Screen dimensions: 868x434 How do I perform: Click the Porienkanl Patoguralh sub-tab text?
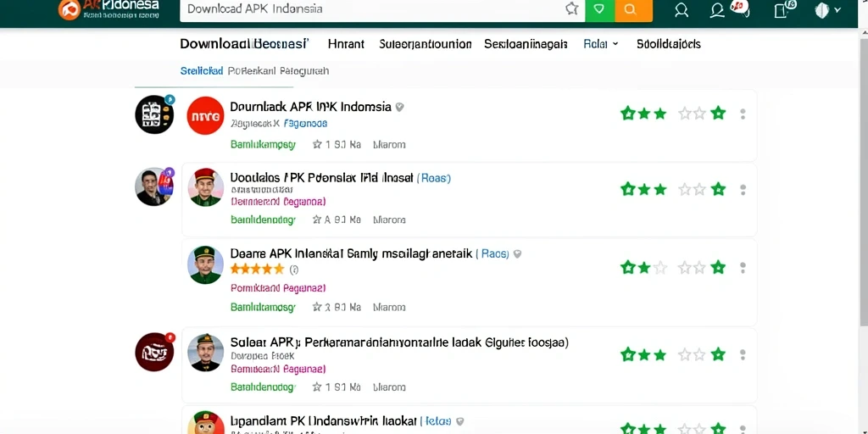(x=278, y=71)
